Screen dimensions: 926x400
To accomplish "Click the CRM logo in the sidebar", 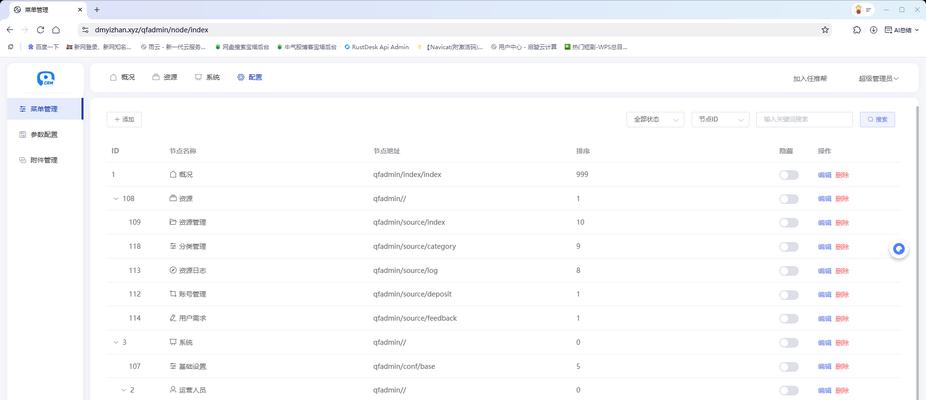I will pos(45,79).
